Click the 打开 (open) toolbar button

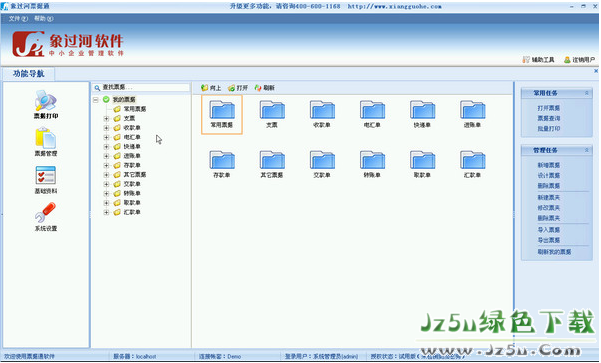coord(238,88)
